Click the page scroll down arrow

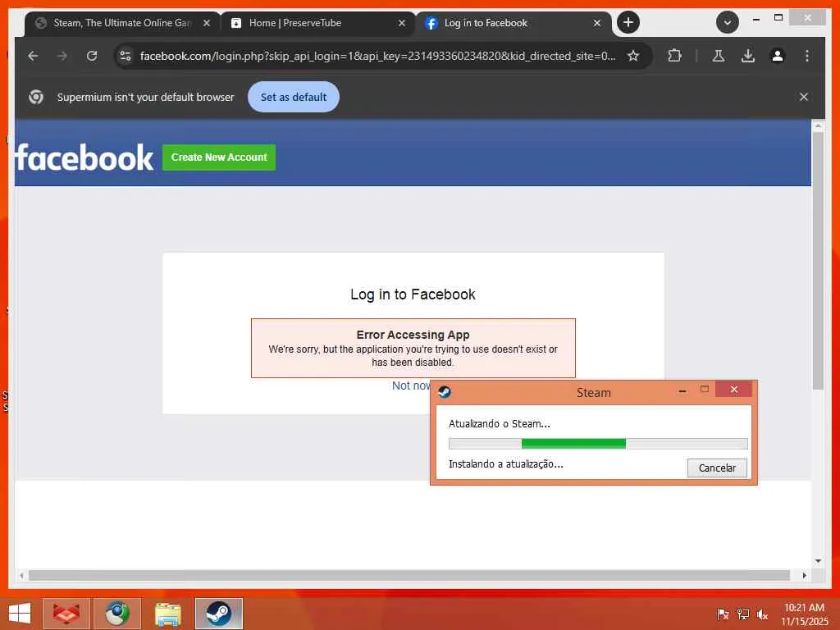[818, 561]
